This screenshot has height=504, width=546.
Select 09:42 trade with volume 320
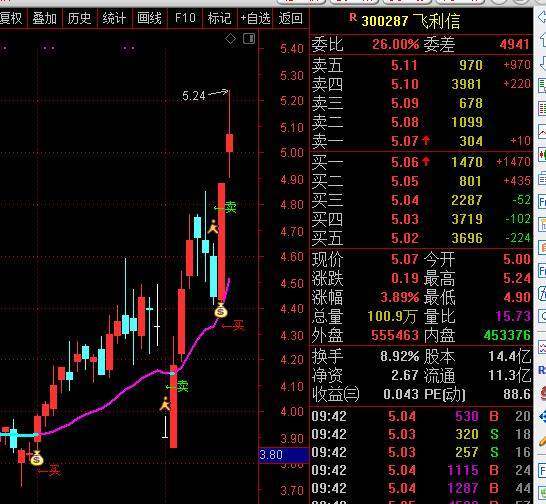click(421, 434)
